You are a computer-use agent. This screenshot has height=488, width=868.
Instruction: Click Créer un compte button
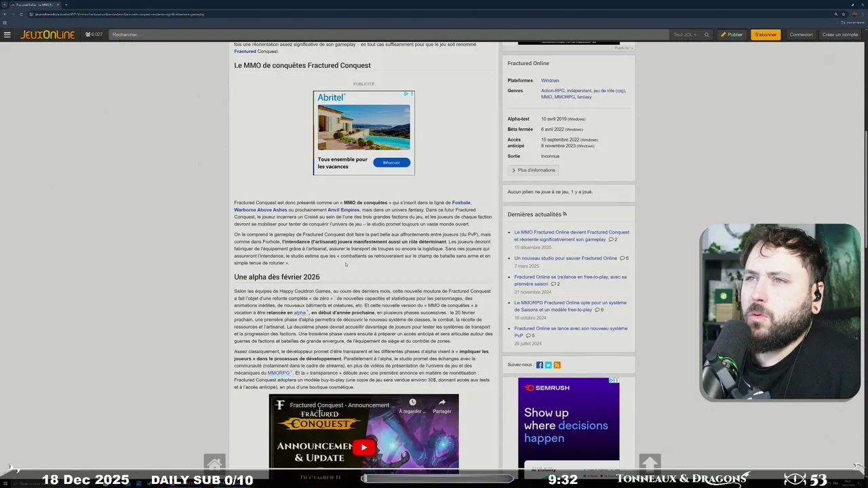coord(840,35)
